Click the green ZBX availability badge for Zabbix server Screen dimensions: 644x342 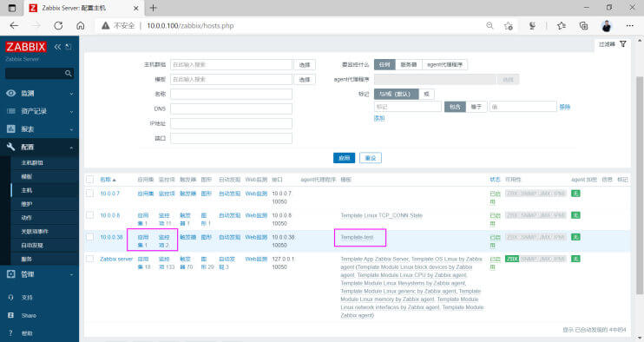point(512,259)
